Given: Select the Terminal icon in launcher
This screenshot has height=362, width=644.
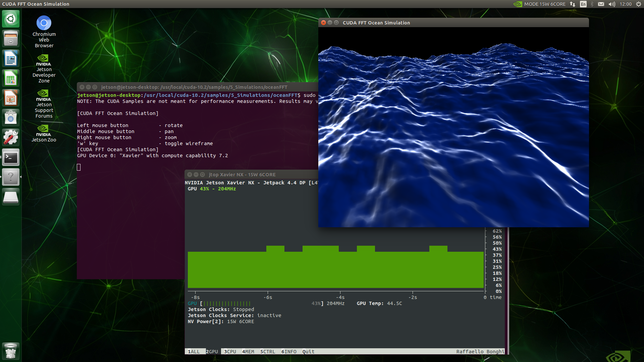Looking at the screenshot, I should (x=11, y=157).
